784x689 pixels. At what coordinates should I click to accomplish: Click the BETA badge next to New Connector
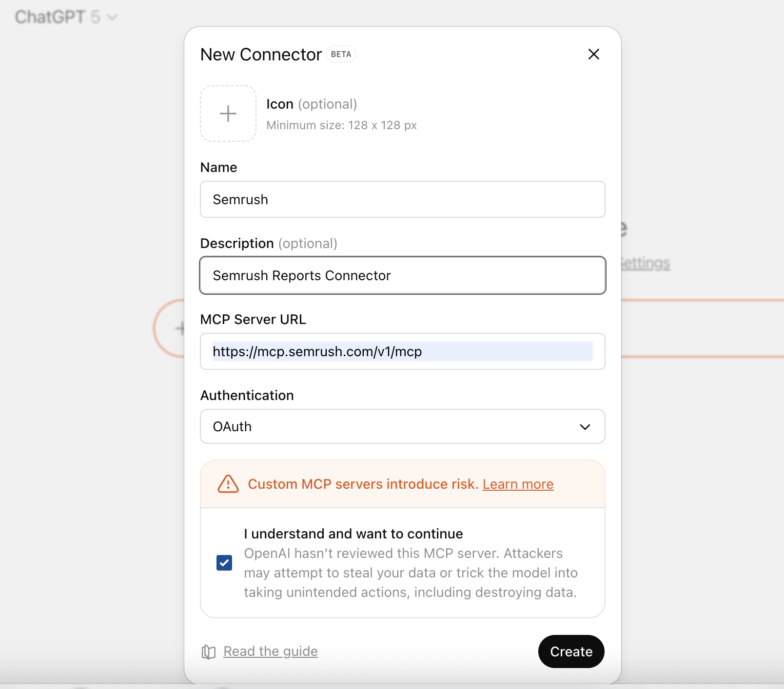click(x=340, y=54)
